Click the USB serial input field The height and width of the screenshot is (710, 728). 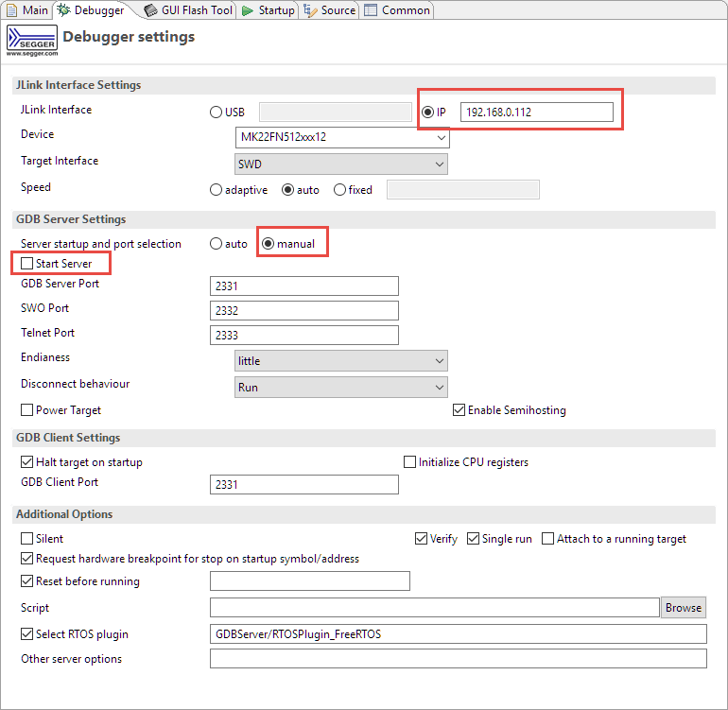click(336, 113)
